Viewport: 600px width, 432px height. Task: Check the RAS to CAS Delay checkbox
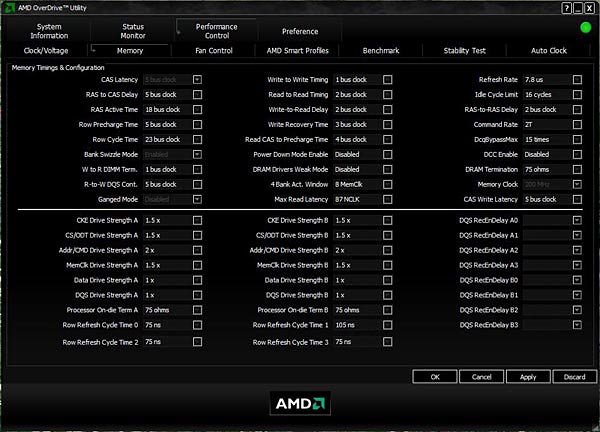pyautogui.click(x=197, y=95)
